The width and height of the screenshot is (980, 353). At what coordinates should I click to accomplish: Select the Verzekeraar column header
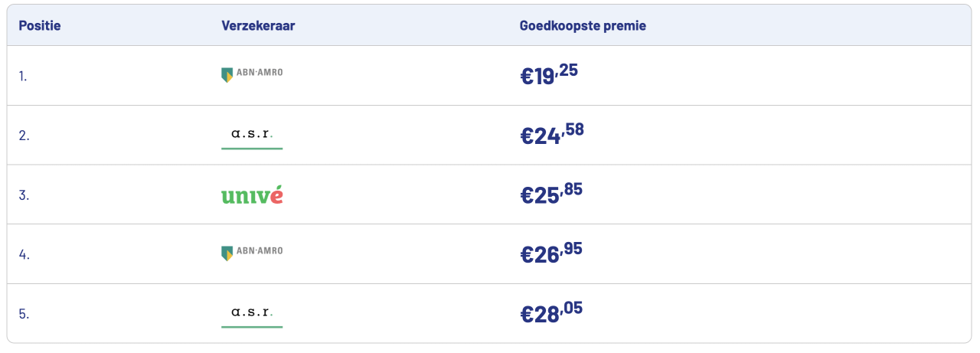258,25
